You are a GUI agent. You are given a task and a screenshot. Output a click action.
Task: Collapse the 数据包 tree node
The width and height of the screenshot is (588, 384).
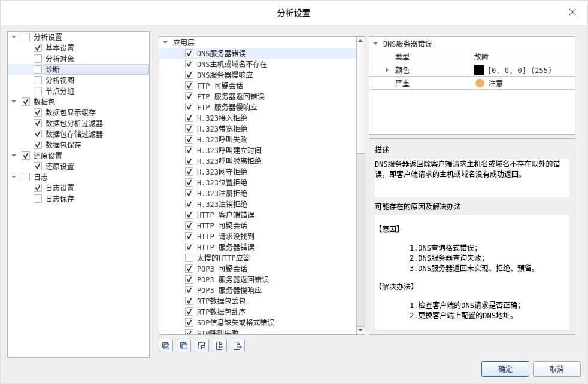pyautogui.click(x=14, y=102)
